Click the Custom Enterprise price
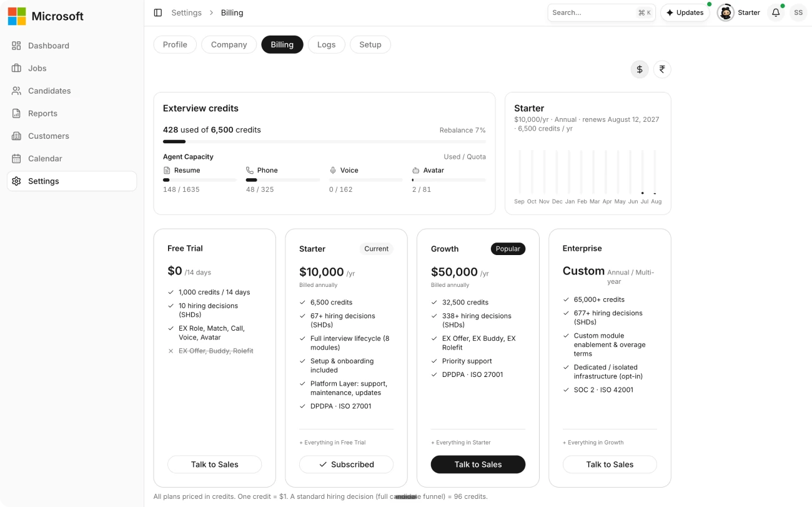This screenshot has width=812, height=507. point(584,271)
